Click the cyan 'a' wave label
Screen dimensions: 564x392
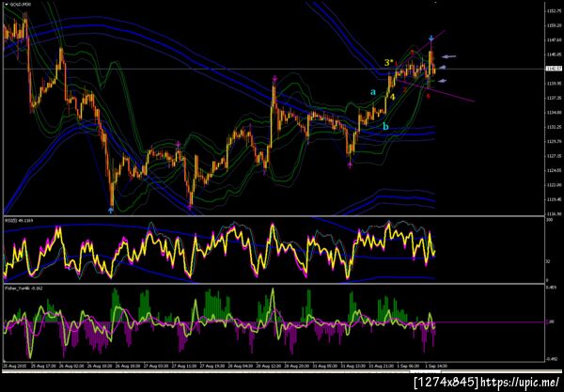click(x=373, y=92)
